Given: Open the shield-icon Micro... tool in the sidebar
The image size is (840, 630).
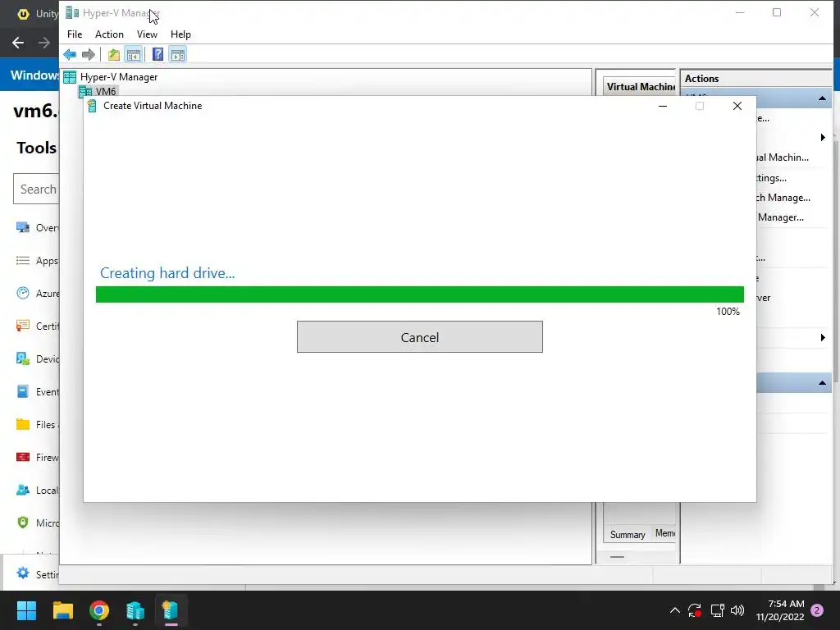Looking at the screenshot, I should (x=36, y=523).
